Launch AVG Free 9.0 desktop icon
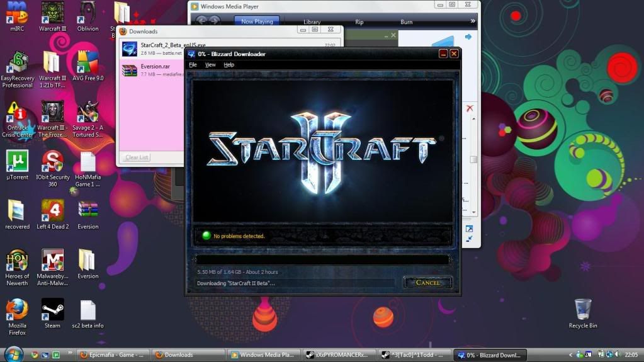 [88, 65]
